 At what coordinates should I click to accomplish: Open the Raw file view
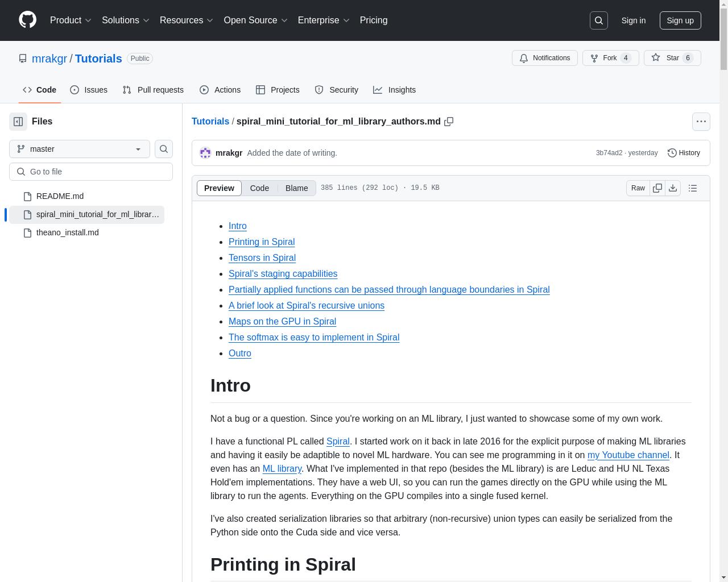638,188
